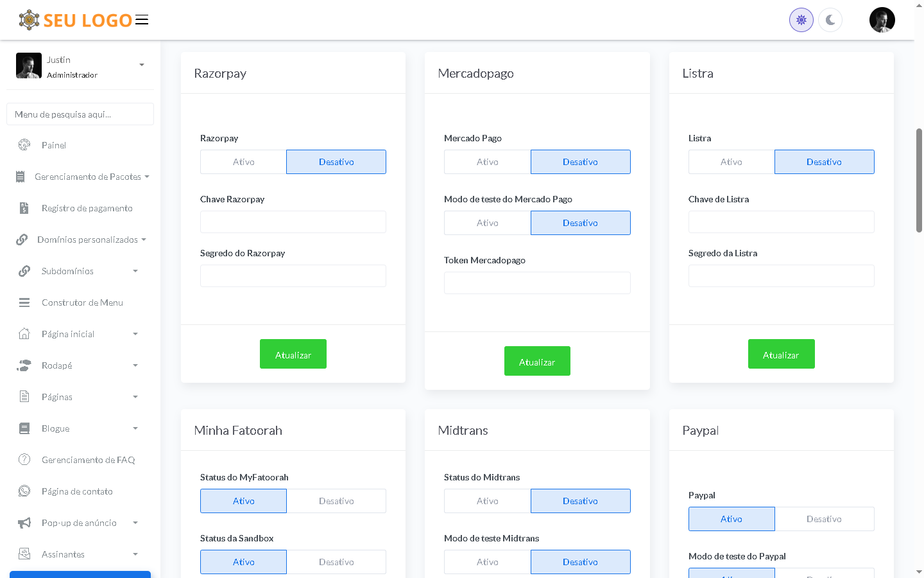Click the hamburger menu icon beside logo

(x=142, y=20)
